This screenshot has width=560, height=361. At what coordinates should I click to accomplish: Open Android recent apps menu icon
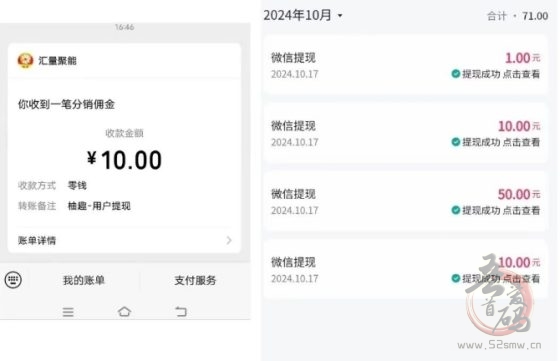68,312
